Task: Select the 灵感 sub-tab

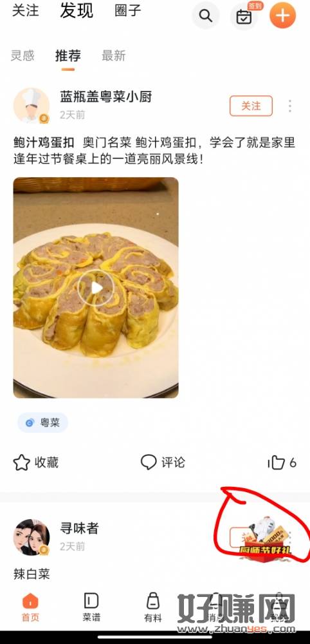Action: 23,55
